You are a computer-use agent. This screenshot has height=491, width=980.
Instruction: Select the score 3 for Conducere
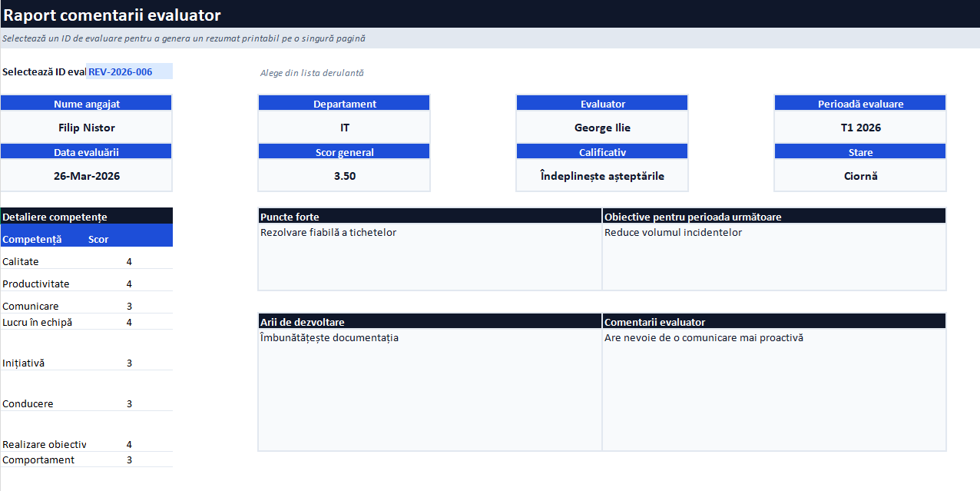coord(129,403)
